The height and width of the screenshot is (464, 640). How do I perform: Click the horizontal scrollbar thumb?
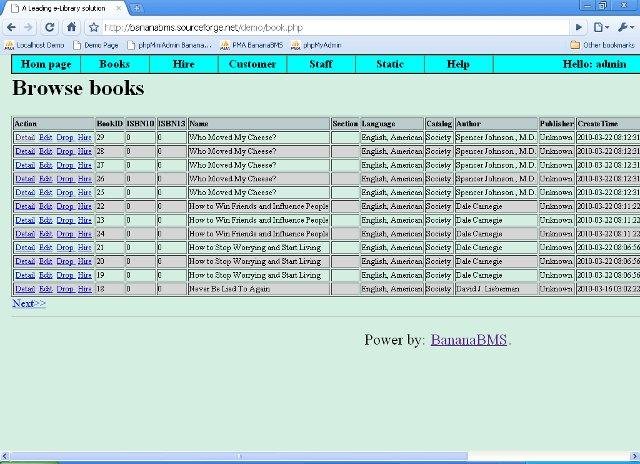tap(239, 456)
